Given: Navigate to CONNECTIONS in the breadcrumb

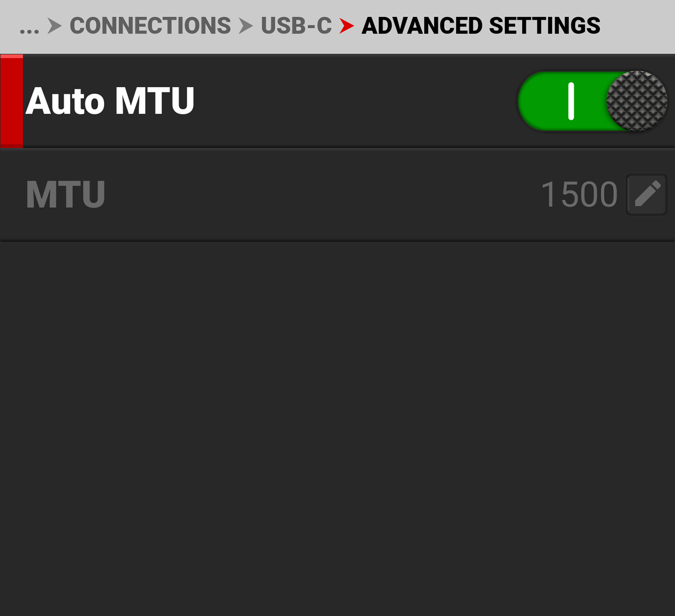Looking at the screenshot, I should (150, 26).
